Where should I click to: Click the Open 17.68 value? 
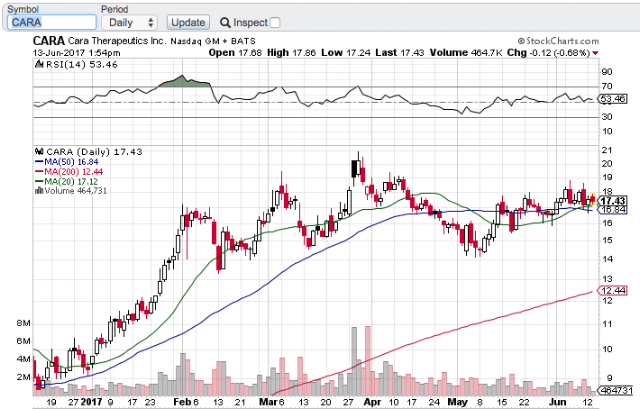click(x=235, y=53)
